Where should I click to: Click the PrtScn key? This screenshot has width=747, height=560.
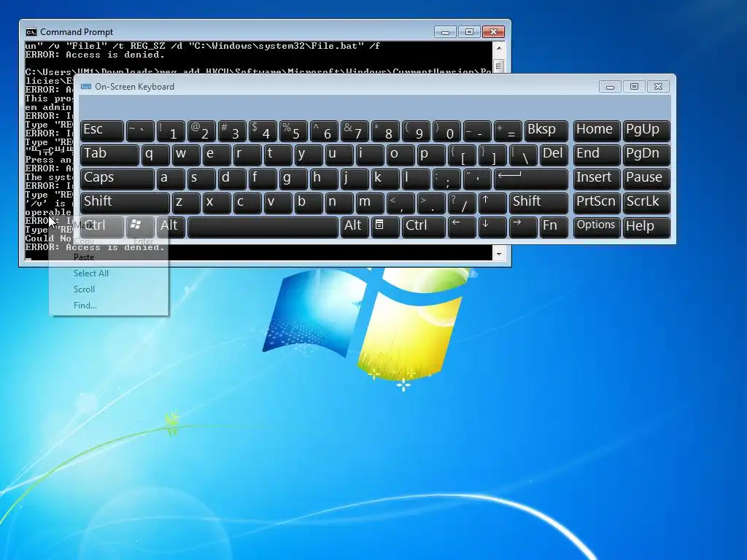point(597,203)
